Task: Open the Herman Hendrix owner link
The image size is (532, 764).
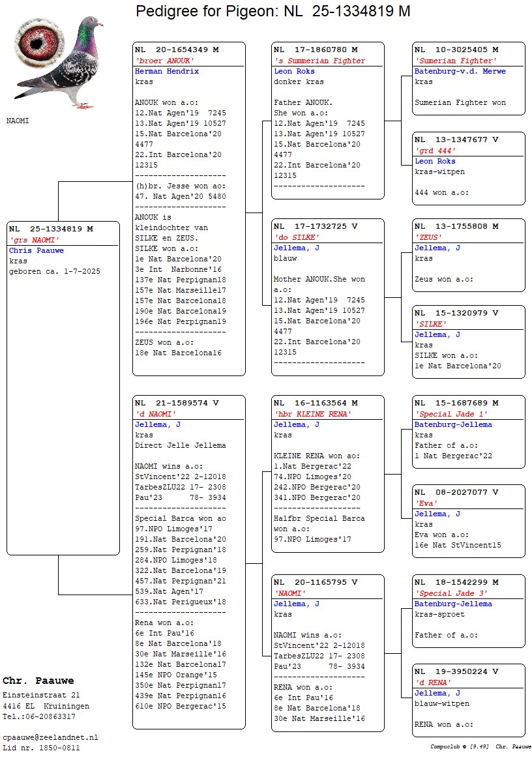Action: (x=166, y=71)
